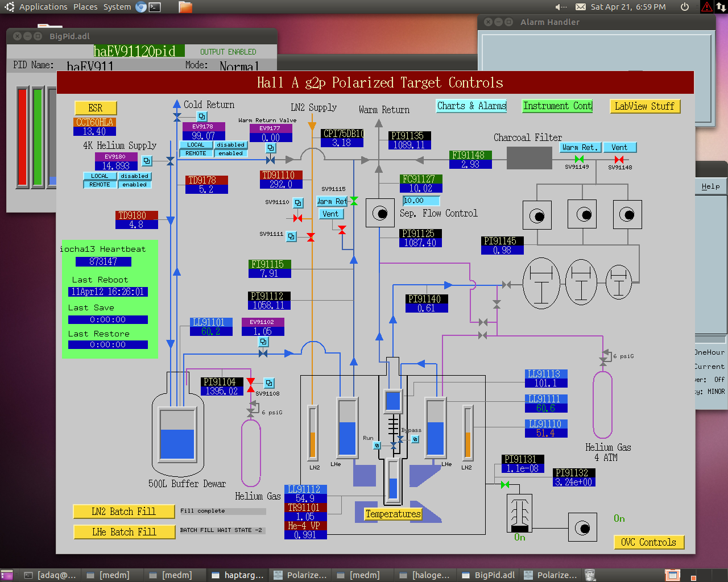Click the red SV91110 valve symbol
Image resolution: width=728 pixels, height=582 pixels.
click(297, 218)
